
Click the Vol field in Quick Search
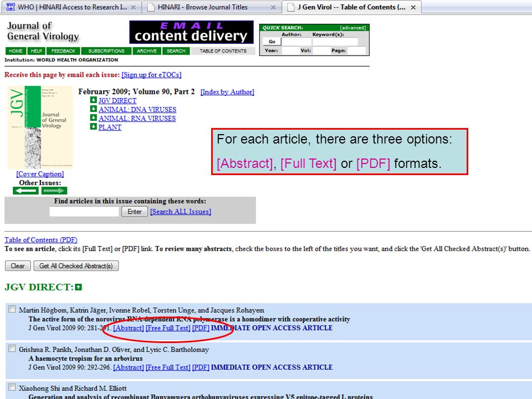click(x=321, y=51)
